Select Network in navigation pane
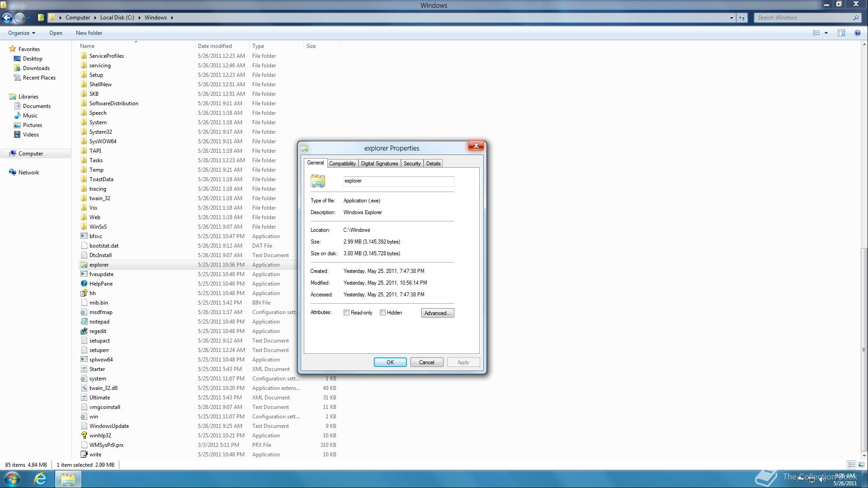Image resolution: width=868 pixels, height=488 pixels. click(x=28, y=173)
